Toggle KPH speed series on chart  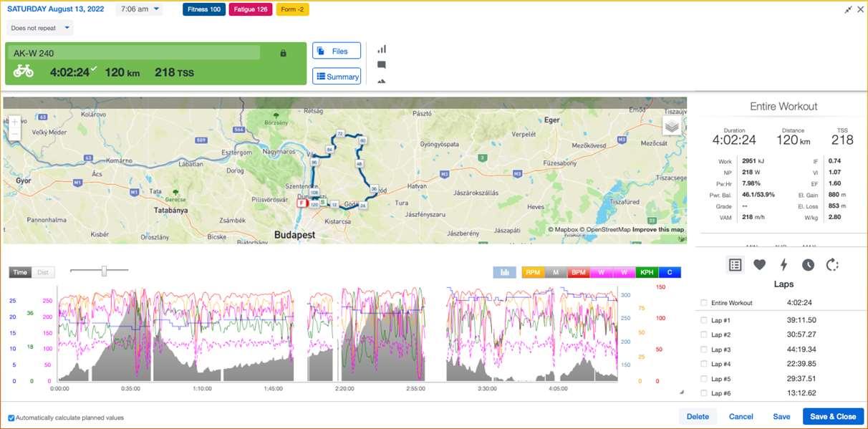[647, 272]
